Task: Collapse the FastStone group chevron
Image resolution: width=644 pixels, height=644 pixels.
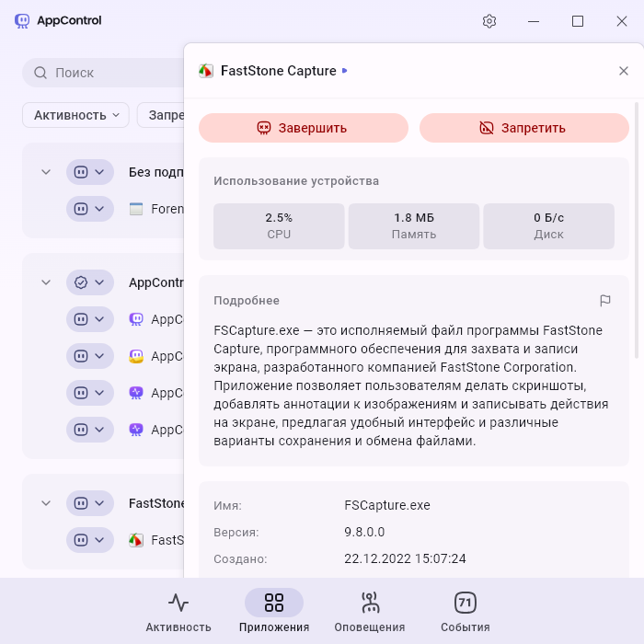Action: pos(46,503)
